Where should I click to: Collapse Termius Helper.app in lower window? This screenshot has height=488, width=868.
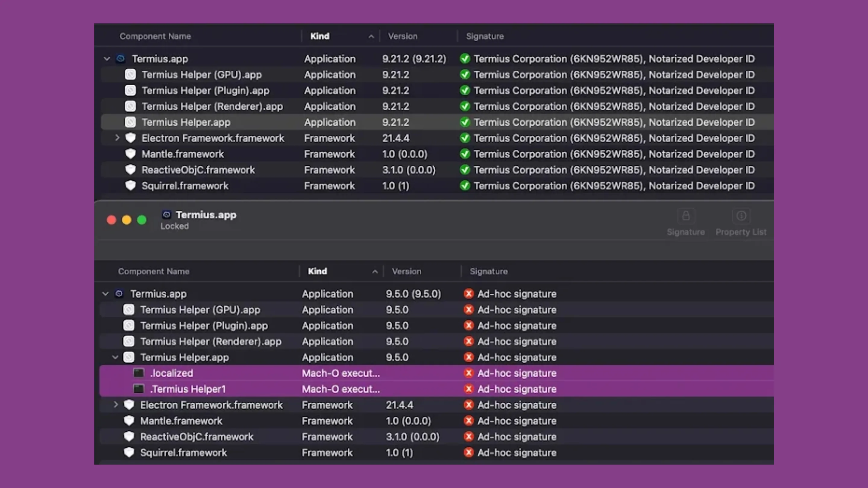[115, 357]
